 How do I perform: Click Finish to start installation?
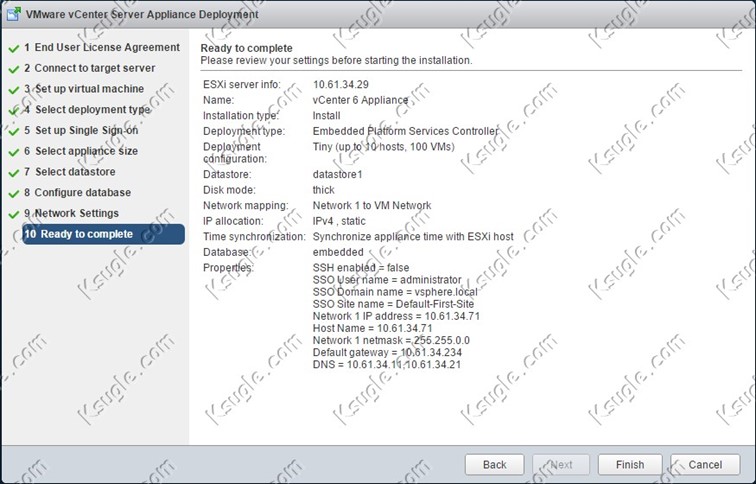coord(630,465)
